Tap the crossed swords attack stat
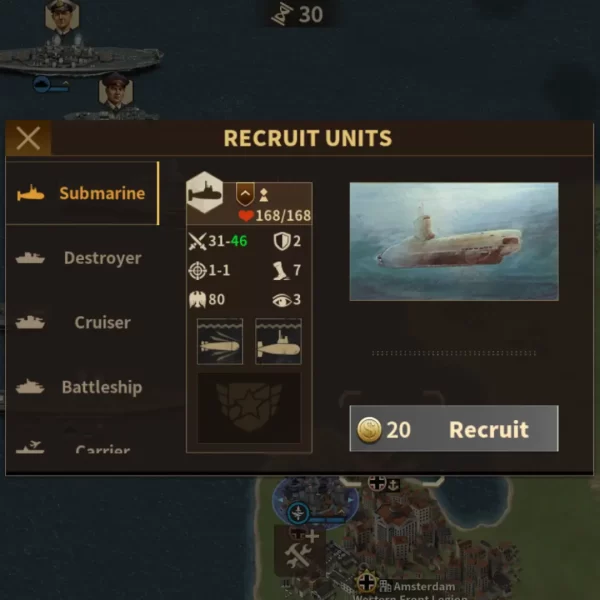Image resolution: width=600 pixels, height=600 pixels. point(197,241)
